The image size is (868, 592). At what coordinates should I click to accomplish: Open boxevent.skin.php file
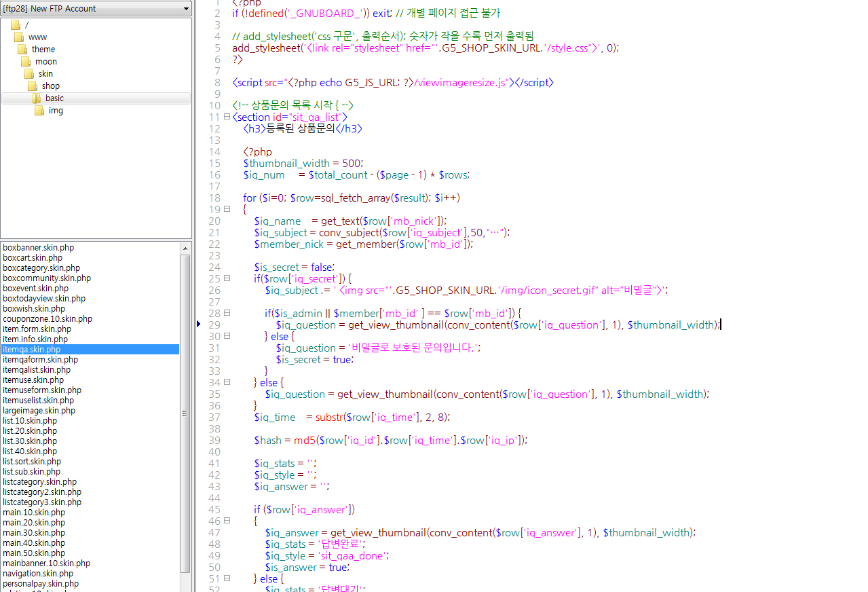[x=35, y=289]
